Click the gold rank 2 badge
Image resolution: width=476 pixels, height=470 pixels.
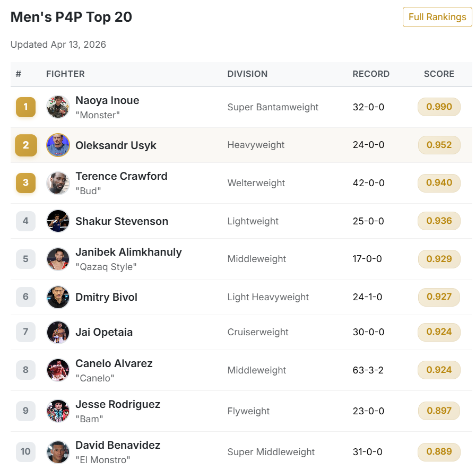click(x=25, y=145)
